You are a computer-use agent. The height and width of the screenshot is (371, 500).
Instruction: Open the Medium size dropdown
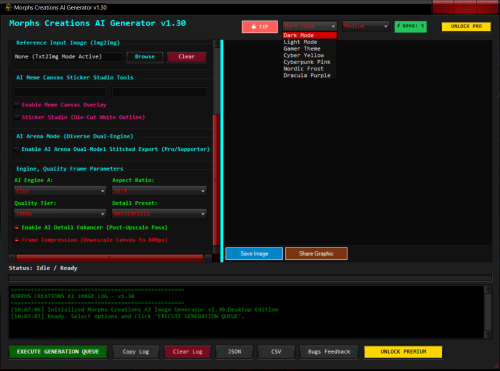[x=366, y=26]
